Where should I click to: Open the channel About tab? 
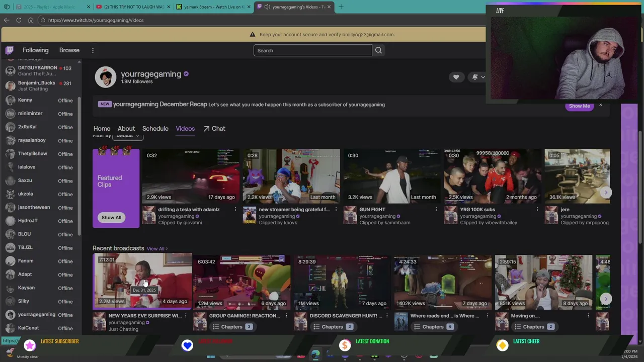(126, 129)
